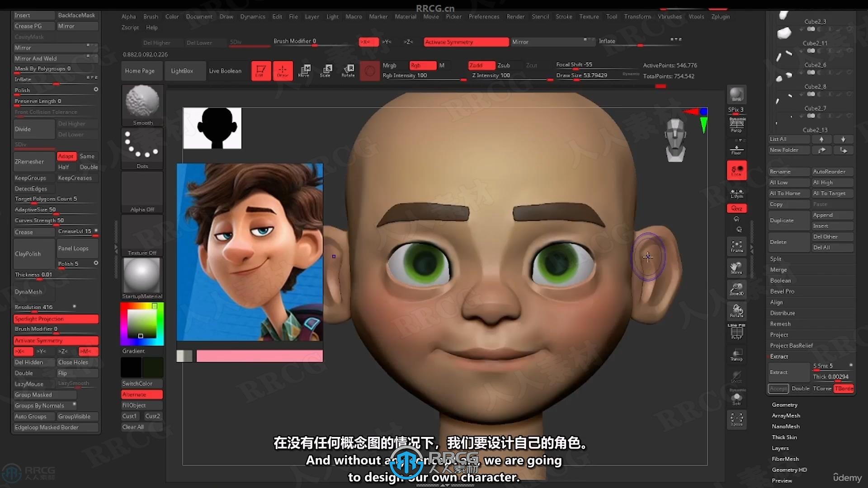This screenshot has height=488, width=868.
Task: Expand the Boolean section
Action: [x=780, y=281]
